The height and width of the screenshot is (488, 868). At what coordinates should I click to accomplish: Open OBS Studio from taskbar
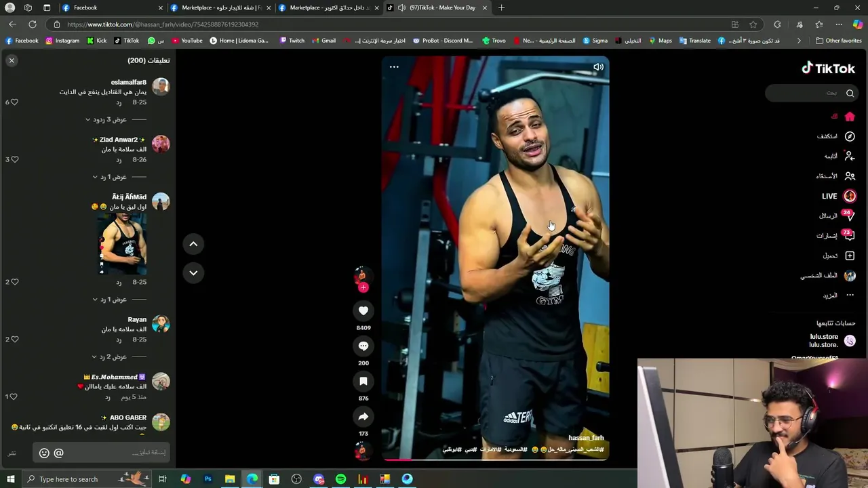click(x=296, y=479)
